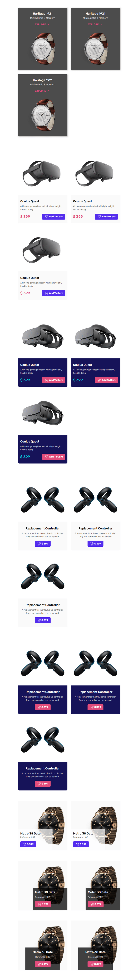The image size is (138, 980).
Task: Click EXPLORE link in top-left Haritage 1921 card
Action: (40, 24)
